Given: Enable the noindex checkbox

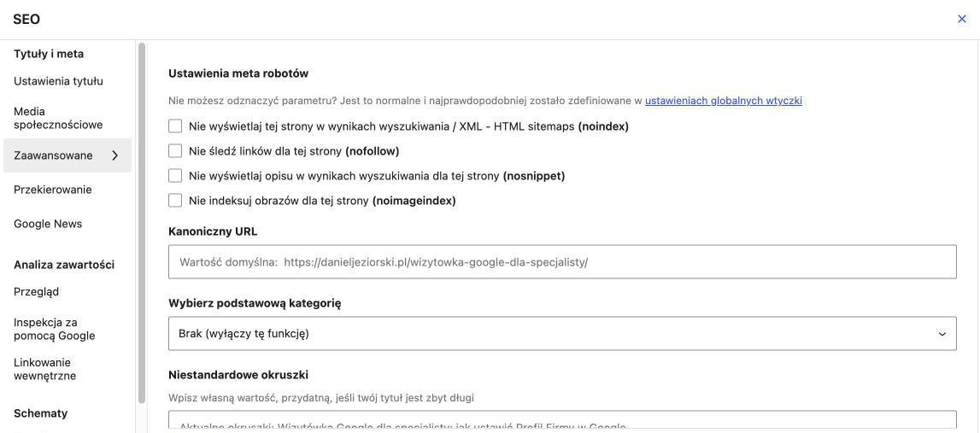Looking at the screenshot, I should (x=175, y=126).
